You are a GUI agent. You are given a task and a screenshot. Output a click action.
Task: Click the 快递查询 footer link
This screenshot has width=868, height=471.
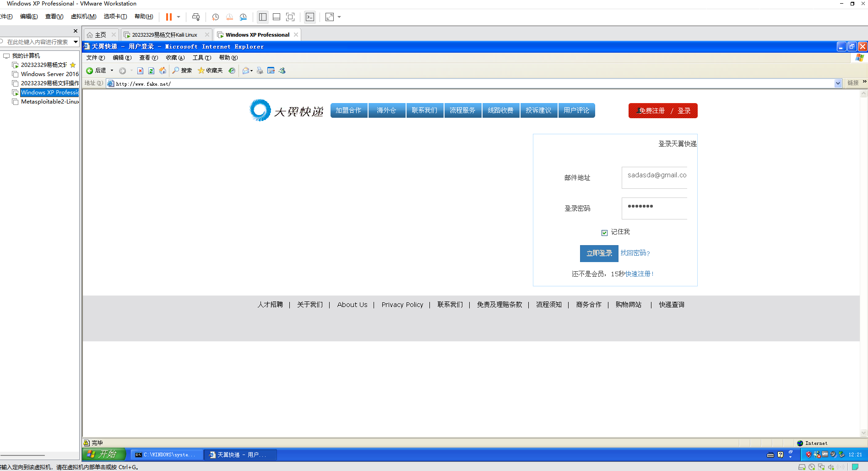point(672,305)
